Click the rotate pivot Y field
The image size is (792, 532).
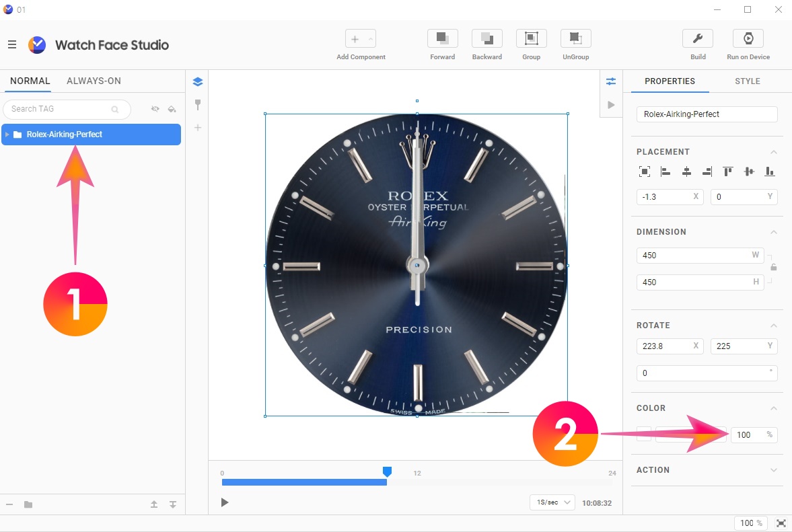744,346
